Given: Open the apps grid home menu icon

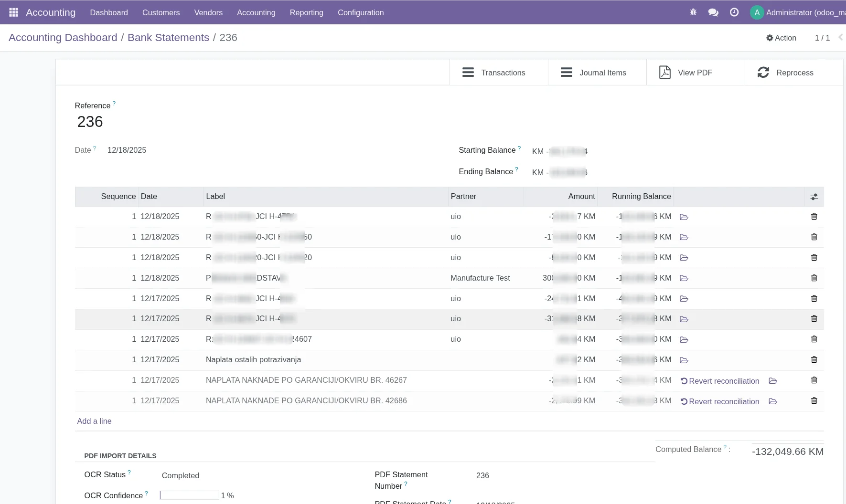Looking at the screenshot, I should coord(13,12).
